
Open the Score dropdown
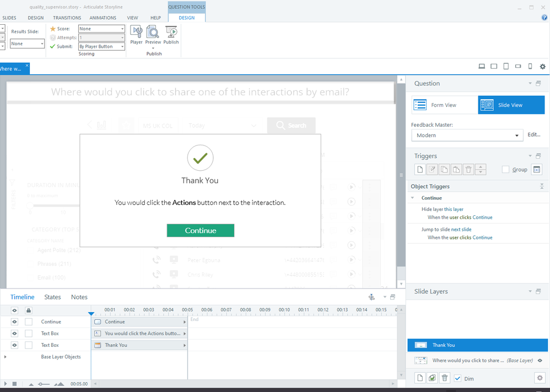[101, 29]
